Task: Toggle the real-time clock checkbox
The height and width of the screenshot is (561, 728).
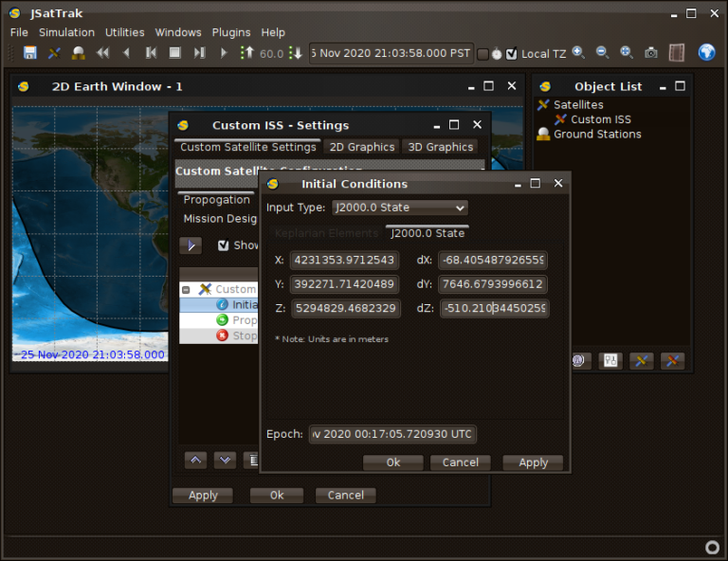Action: coord(482,54)
